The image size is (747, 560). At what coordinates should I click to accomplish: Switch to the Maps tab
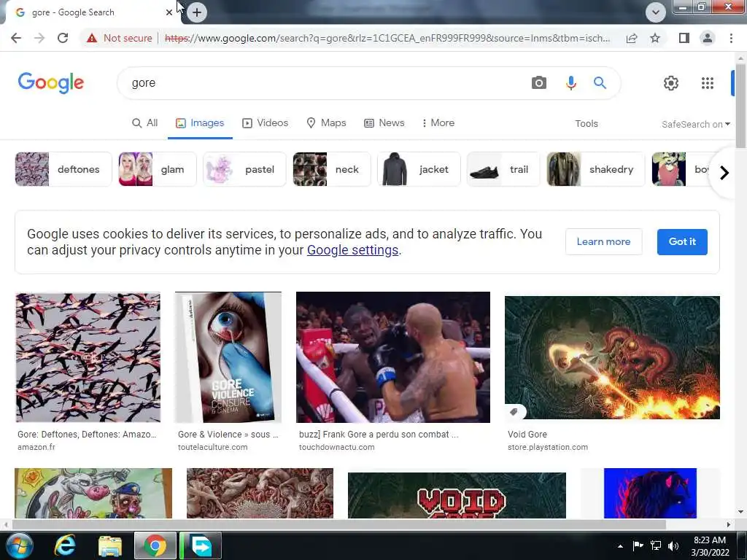326,122
